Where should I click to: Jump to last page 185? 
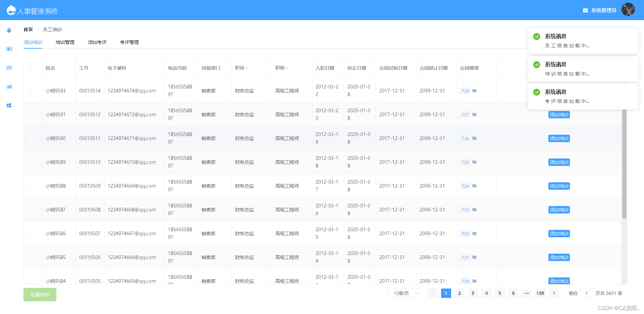540,293
